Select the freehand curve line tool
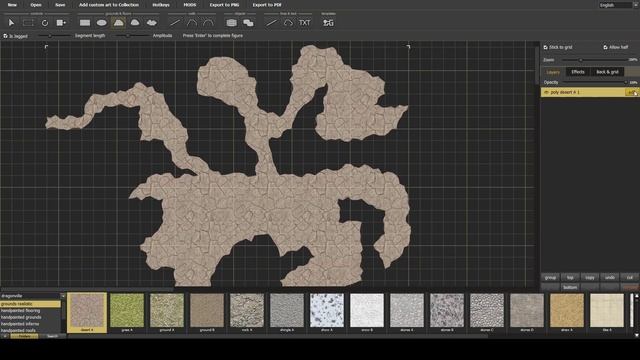The image size is (640, 360). coord(288,23)
